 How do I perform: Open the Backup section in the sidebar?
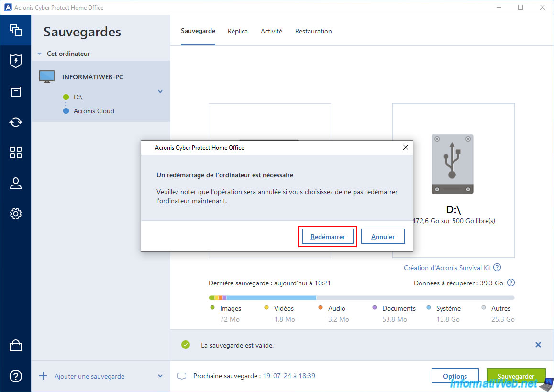tap(15, 30)
